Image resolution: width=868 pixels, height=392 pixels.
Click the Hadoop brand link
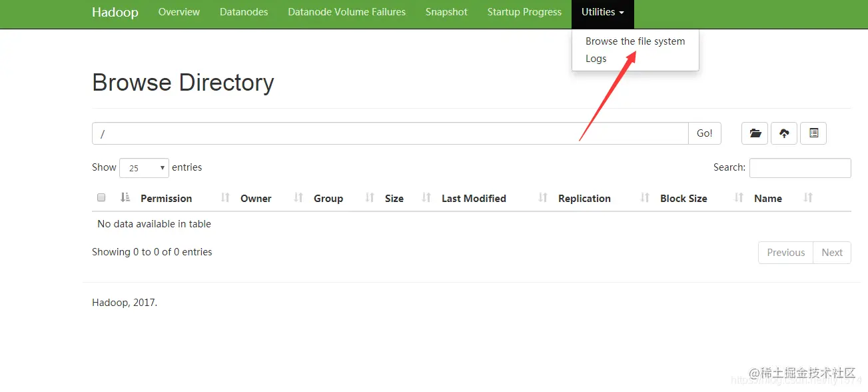click(x=115, y=13)
